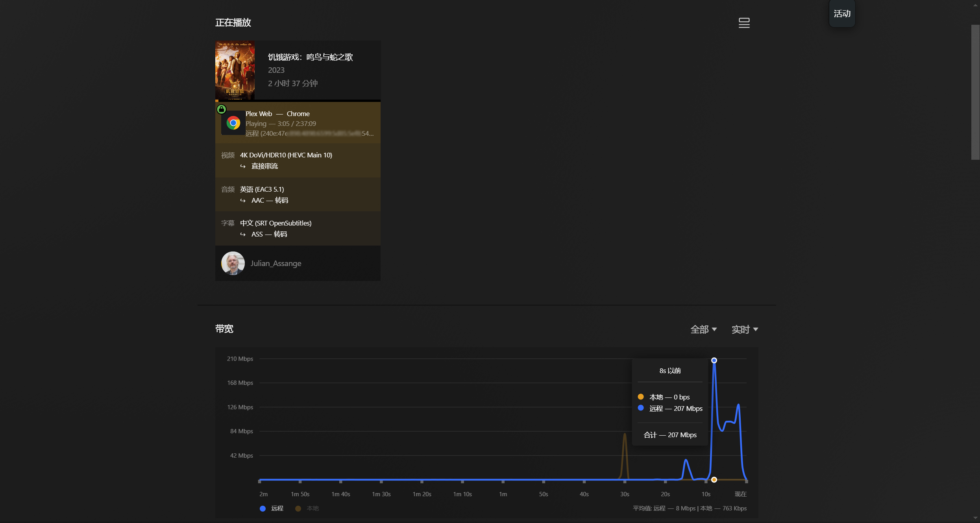Click the green secure connection lock icon
Screen dimensions: 980x523
pos(222,109)
